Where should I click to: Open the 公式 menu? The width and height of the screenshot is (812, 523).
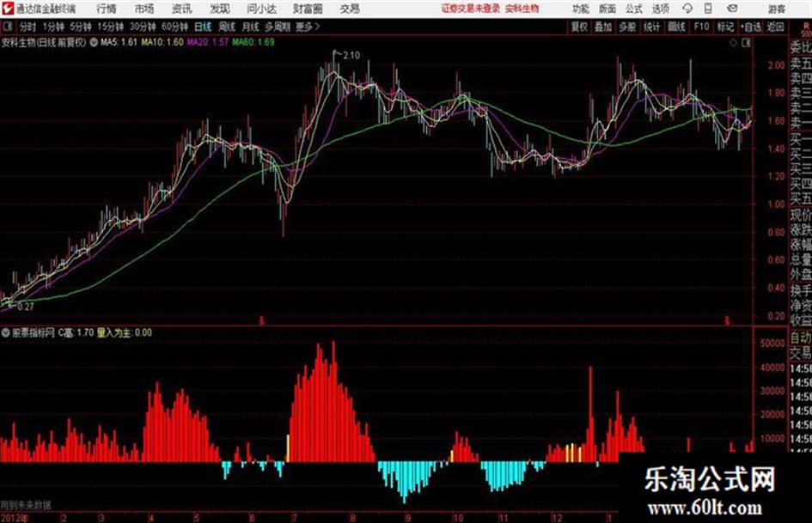point(634,9)
